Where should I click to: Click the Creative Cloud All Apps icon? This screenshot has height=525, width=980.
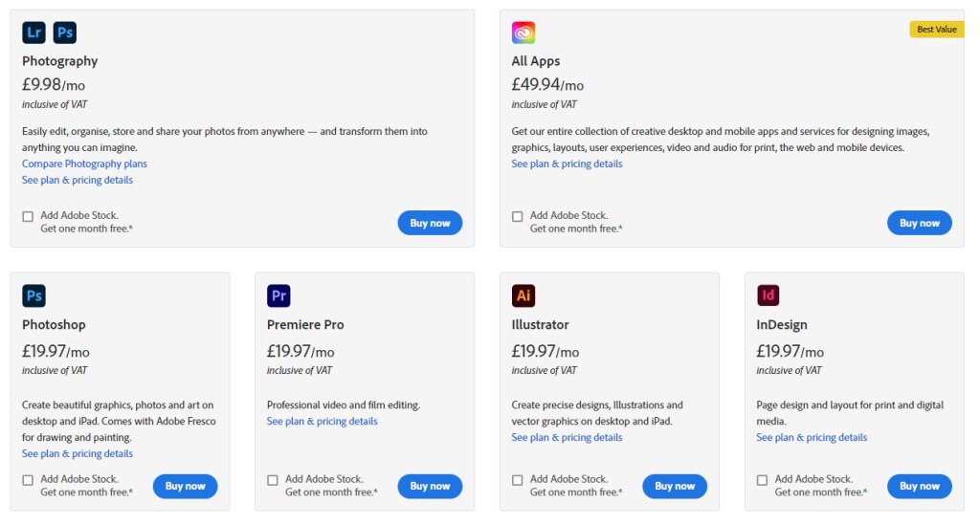523,33
